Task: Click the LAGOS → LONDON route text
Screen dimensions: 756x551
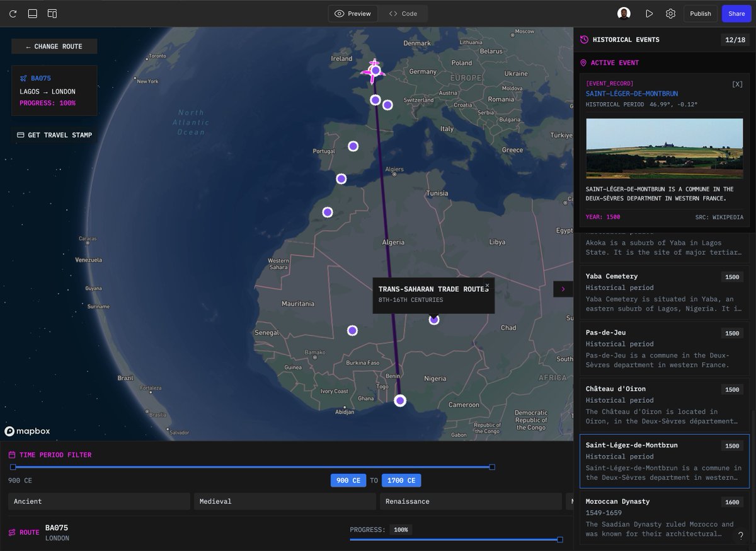Action: point(47,91)
